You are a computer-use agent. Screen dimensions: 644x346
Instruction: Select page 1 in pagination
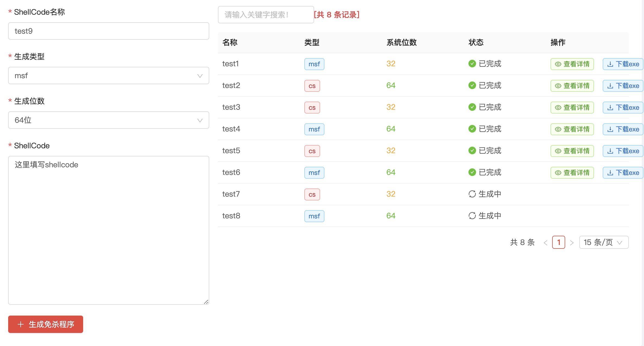click(x=558, y=242)
